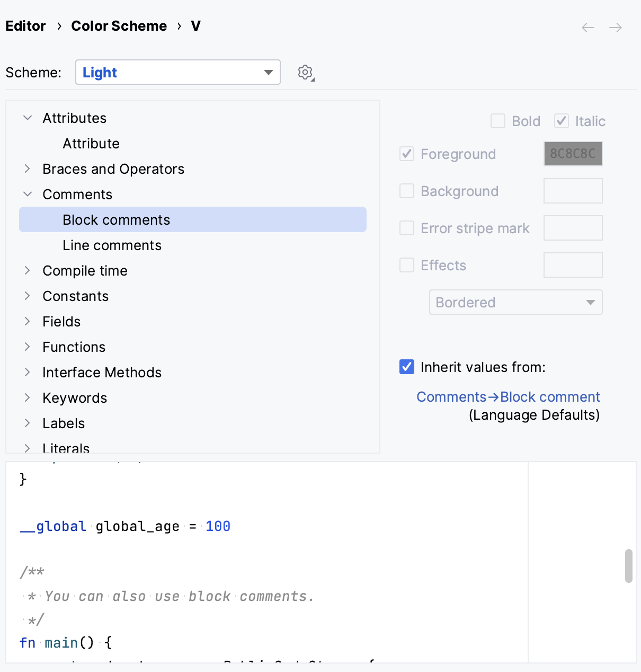Click the forward navigation arrow
Screen dimensions: 641x672
pyautogui.click(x=615, y=28)
